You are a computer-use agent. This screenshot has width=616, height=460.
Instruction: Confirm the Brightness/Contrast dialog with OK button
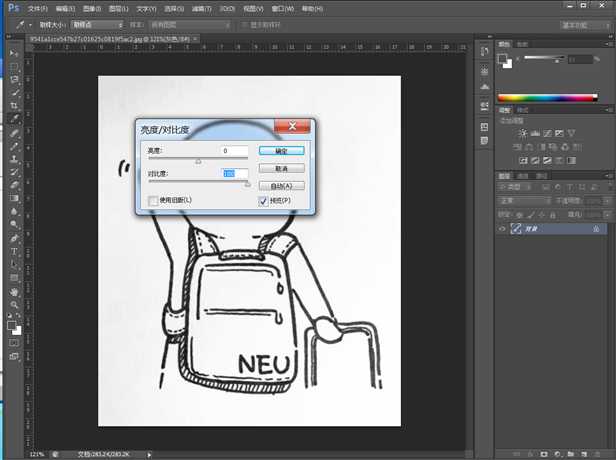click(x=281, y=150)
